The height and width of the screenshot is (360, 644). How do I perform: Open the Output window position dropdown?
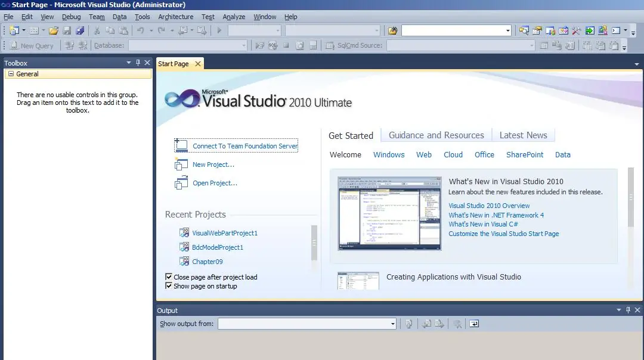(x=618, y=310)
